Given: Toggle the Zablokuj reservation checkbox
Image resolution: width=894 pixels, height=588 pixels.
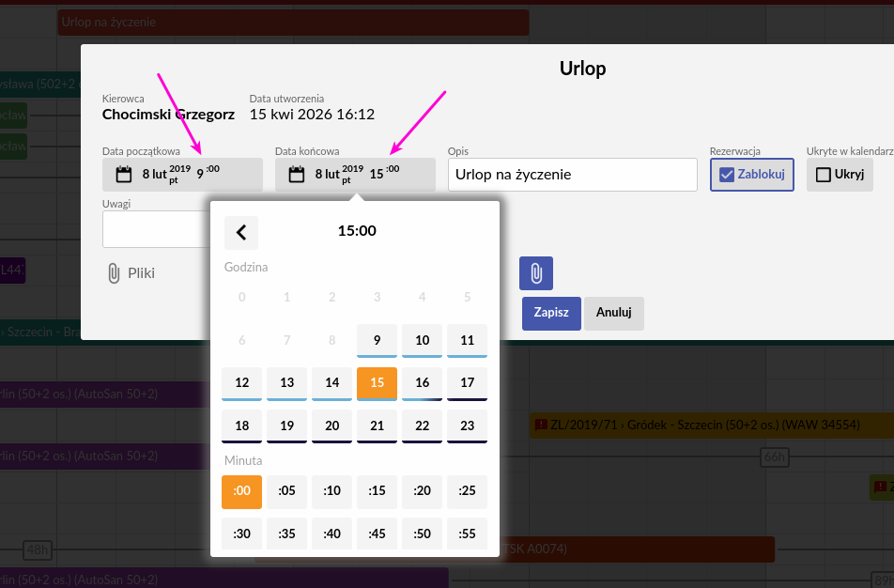Looking at the screenshot, I should point(726,175).
